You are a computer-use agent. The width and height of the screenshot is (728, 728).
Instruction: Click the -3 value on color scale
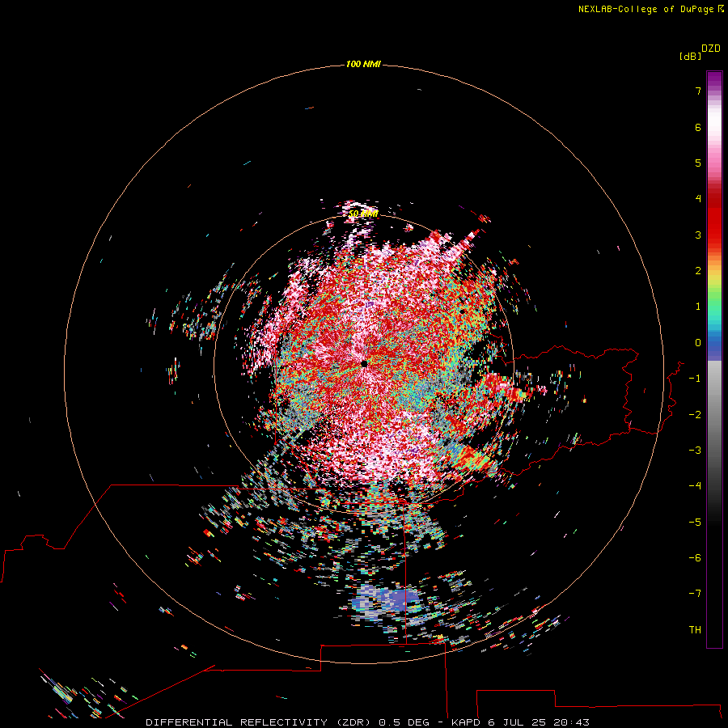(x=695, y=451)
